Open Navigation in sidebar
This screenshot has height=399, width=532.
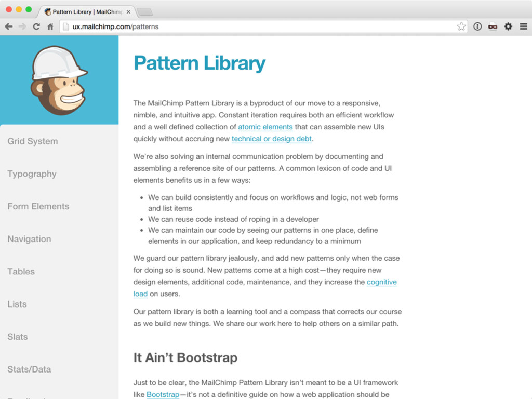click(x=29, y=239)
